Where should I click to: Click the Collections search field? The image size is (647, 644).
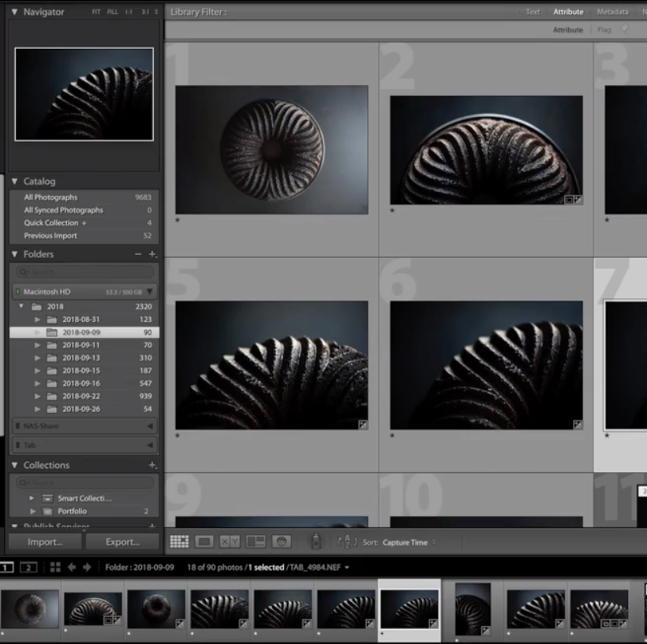click(84, 482)
